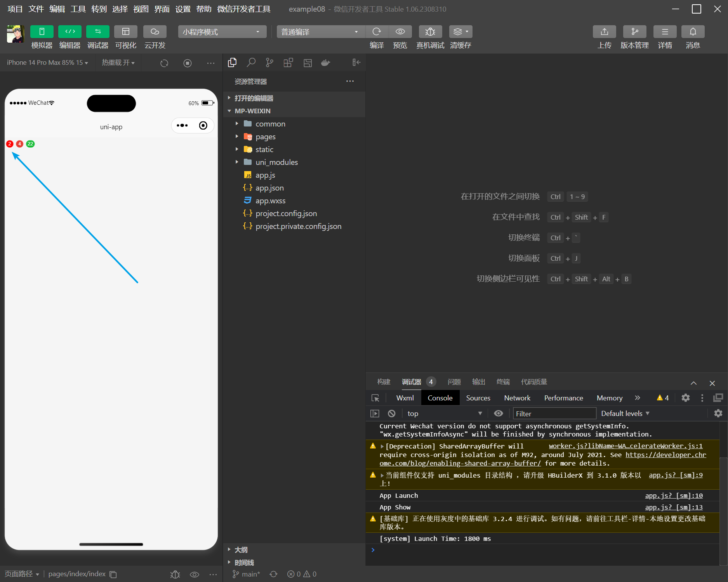Open project.config.json file
Screen dimensions: 728x582
tap(294, 213)
